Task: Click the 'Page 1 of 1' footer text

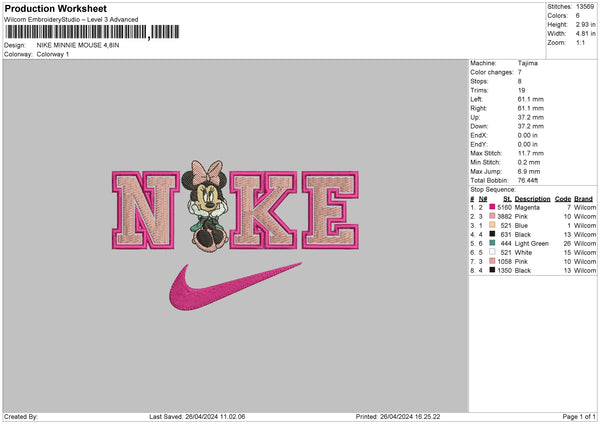Action: 579,416
